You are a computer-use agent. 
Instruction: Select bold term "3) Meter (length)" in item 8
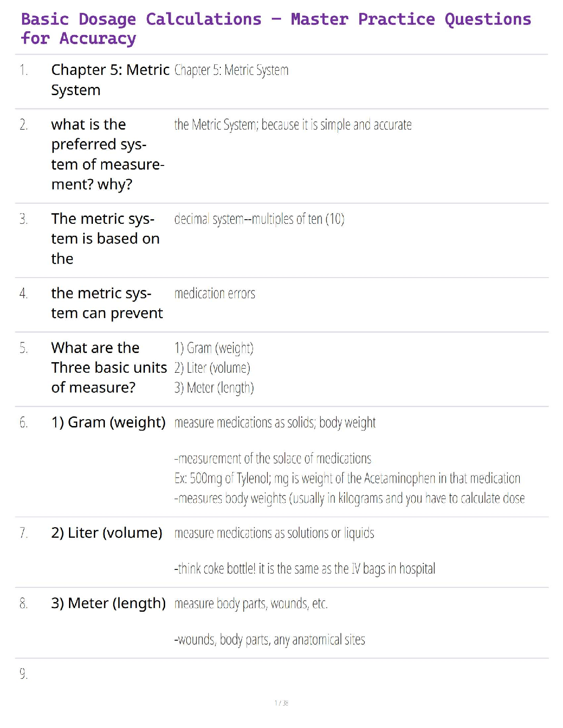point(108,603)
